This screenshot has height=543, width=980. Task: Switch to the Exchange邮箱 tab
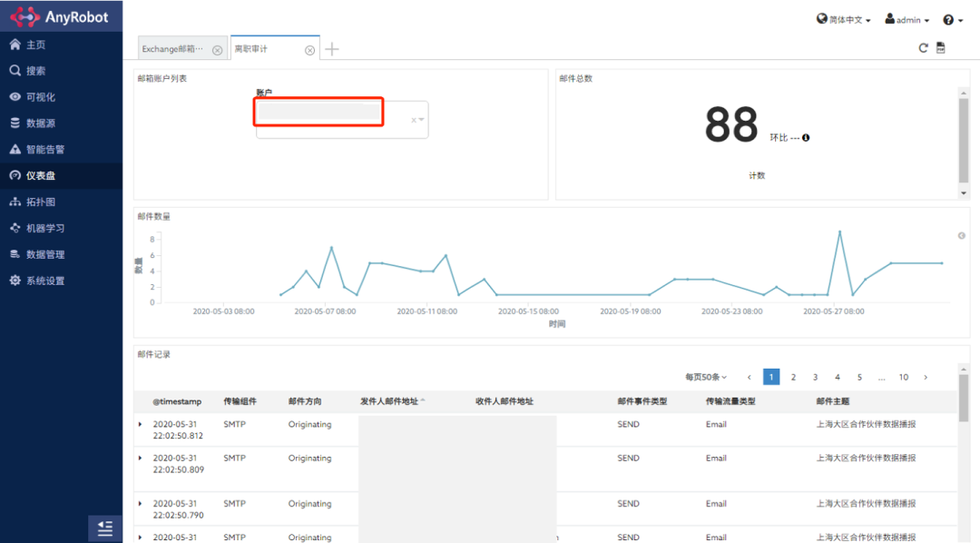172,49
